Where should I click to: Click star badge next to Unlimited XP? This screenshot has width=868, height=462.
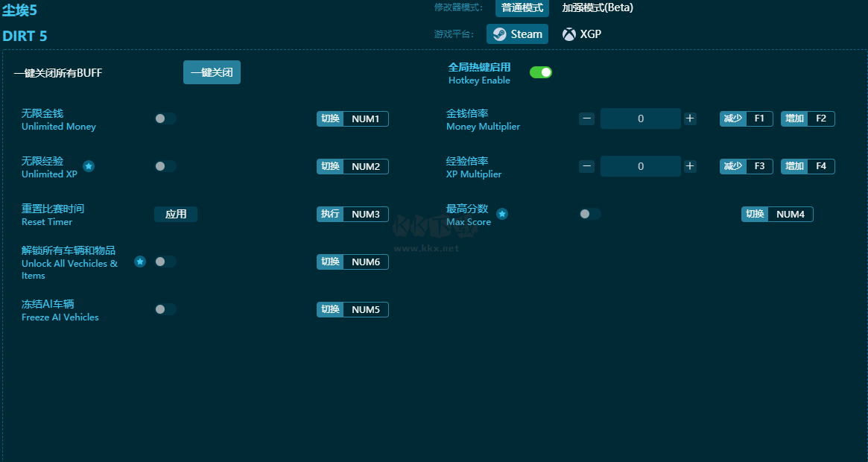[x=89, y=166]
